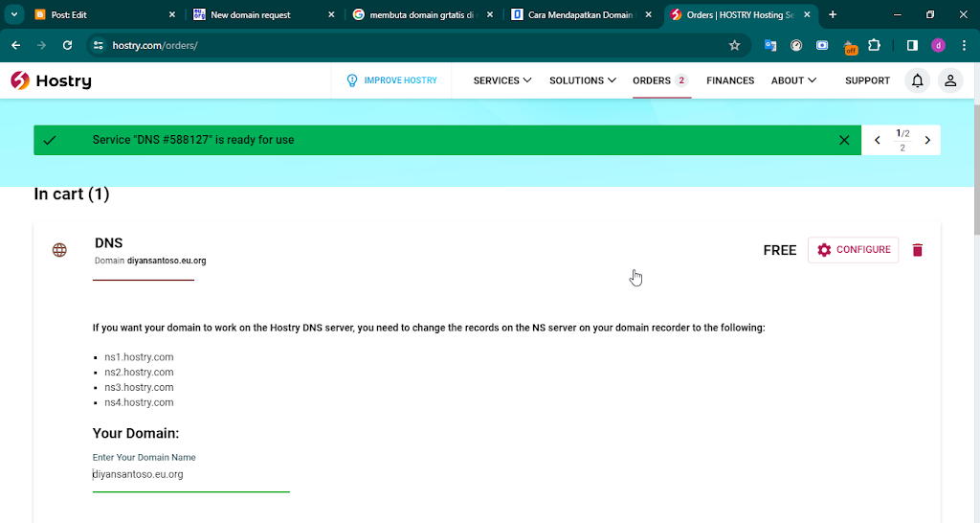Image resolution: width=980 pixels, height=523 pixels.
Task: Close the Orders Hostry tab
Action: [807, 14]
